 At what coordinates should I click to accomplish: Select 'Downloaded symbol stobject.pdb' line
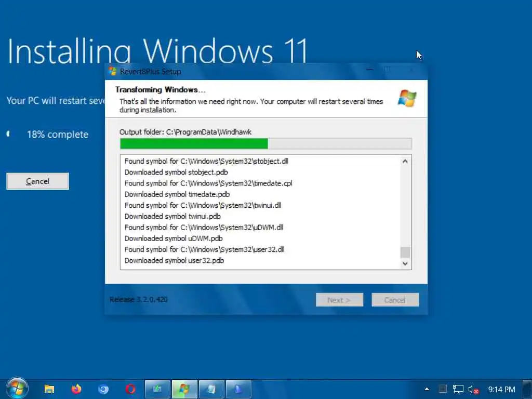[176, 172]
